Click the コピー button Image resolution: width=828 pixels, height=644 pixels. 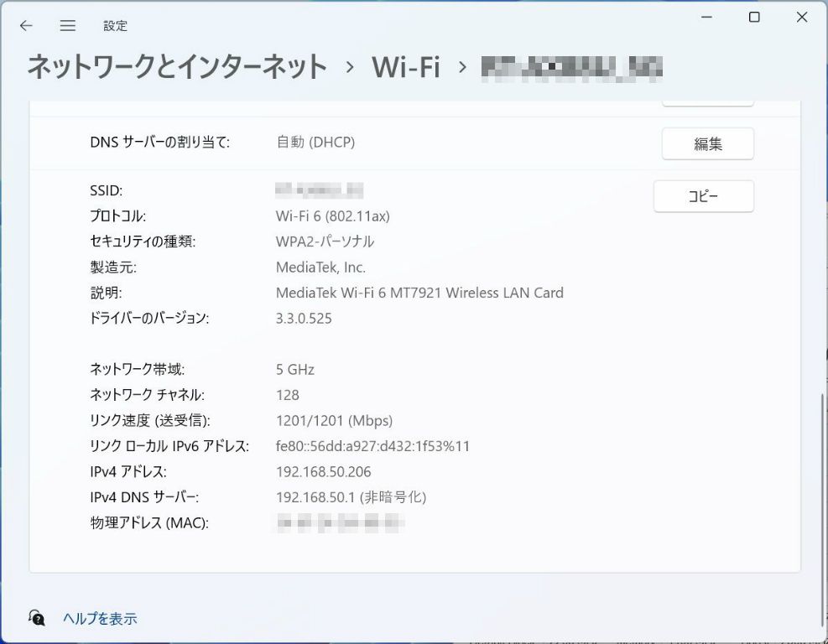[703, 196]
